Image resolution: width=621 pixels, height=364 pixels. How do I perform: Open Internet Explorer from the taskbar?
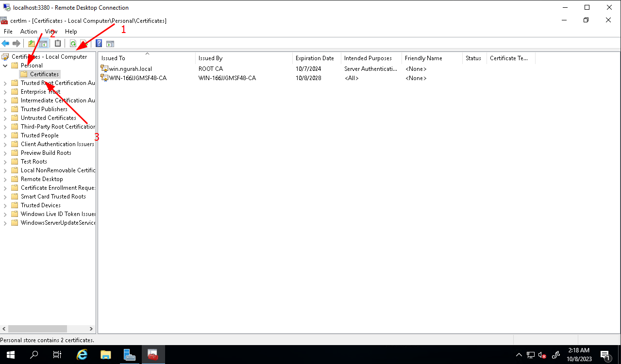pyautogui.click(x=82, y=355)
